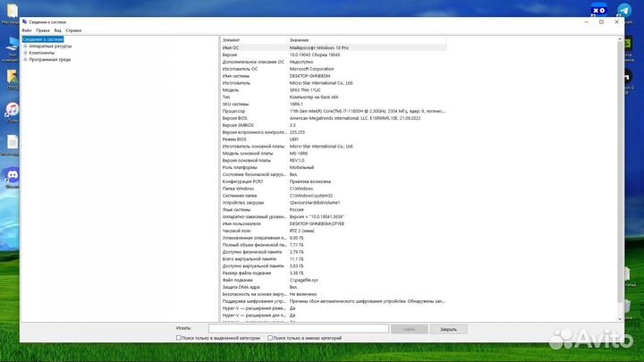Image resolution: width=644 pixels, height=362 pixels.
Task: Click the 'Закрыть' button
Action: click(x=448, y=329)
